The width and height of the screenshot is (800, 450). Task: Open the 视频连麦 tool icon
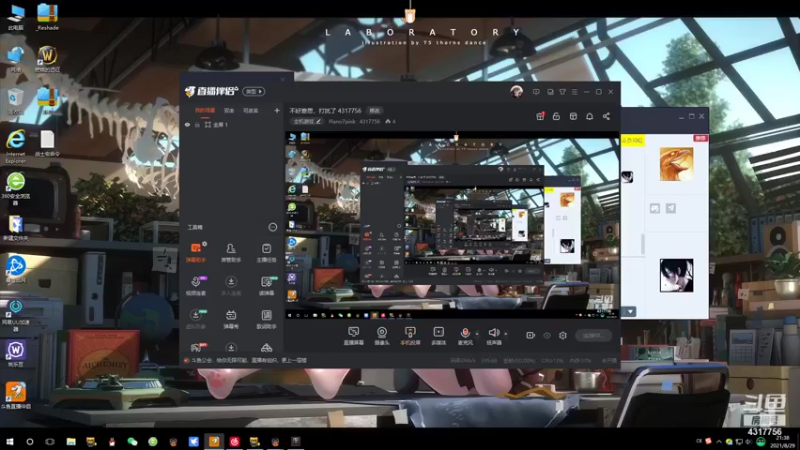coord(196,286)
